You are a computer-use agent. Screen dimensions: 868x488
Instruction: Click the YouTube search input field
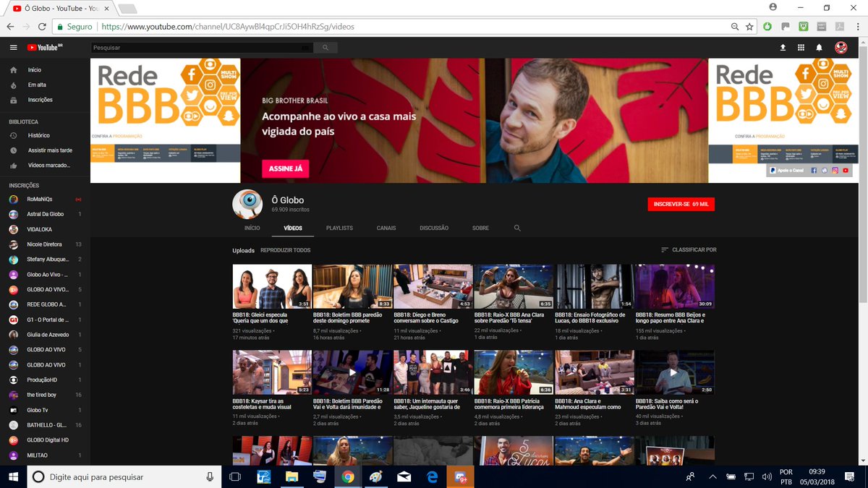pos(203,48)
